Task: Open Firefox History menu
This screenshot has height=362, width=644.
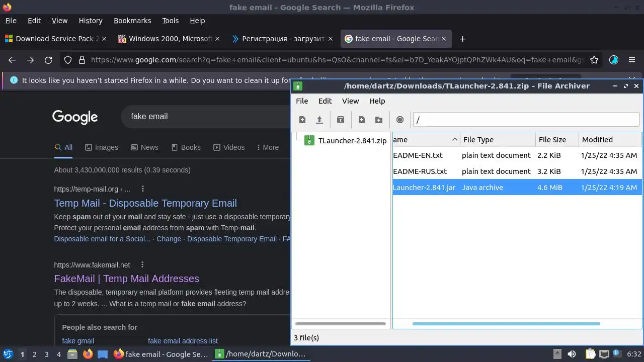Action: [x=91, y=21]
